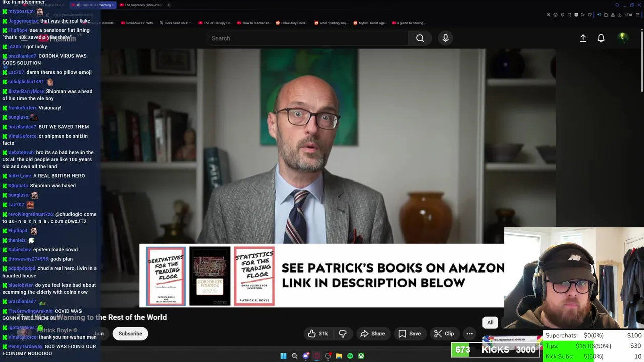Click the '31k' like count
Viewport: 644px width, 362px height.
323,334
